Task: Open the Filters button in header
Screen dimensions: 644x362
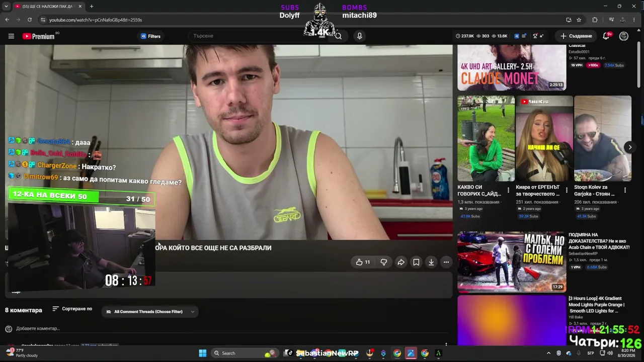Action: click(x=150, y=36)
